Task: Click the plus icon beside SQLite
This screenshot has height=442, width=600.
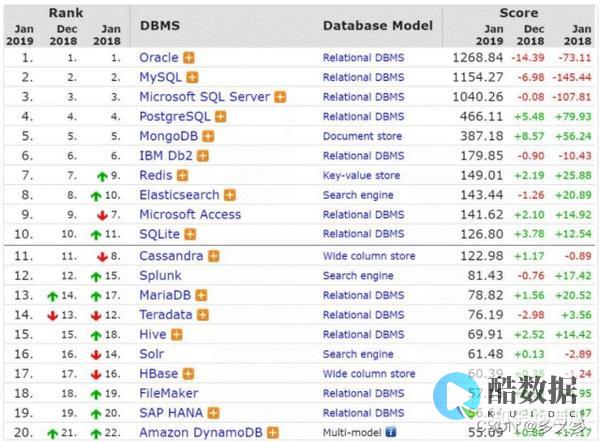Action: point(190,234)
